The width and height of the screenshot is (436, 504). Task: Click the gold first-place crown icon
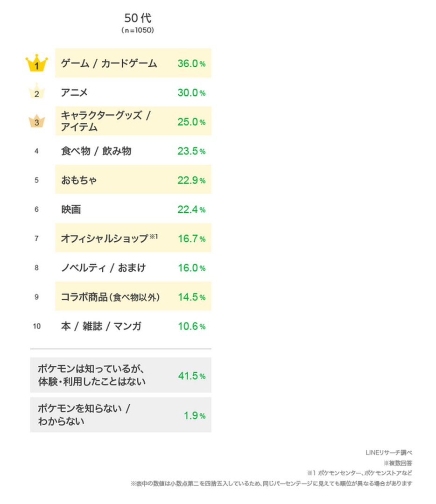36,64
